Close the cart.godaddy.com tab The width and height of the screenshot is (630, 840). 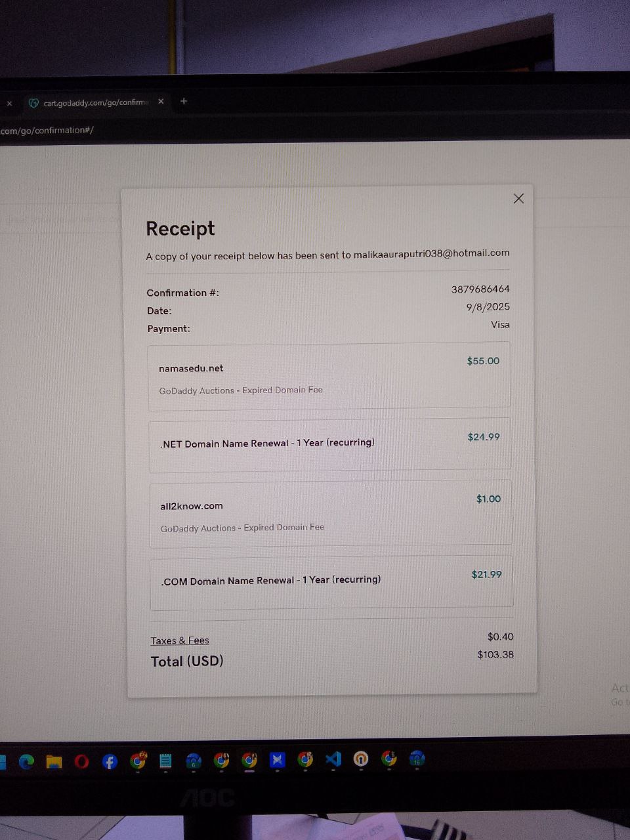click(161, 101)
